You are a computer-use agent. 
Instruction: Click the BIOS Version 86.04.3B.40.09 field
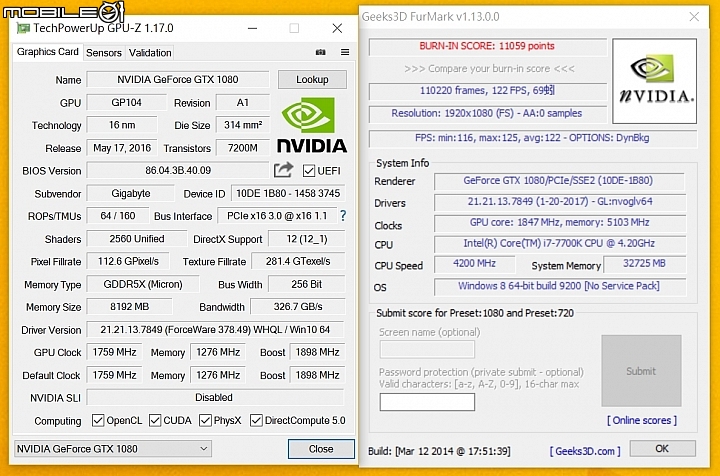(178, 170)
